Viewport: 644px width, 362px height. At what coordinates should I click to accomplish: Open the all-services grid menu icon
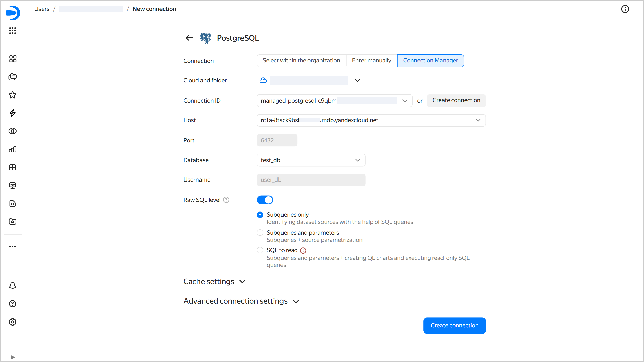click(x=13, y=31)
